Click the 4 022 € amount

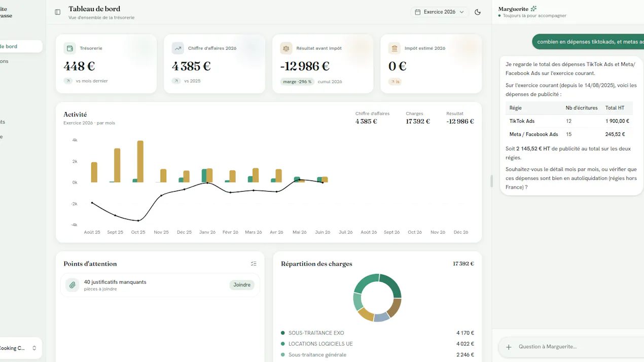pyautogui.click(x=465, y=344)
